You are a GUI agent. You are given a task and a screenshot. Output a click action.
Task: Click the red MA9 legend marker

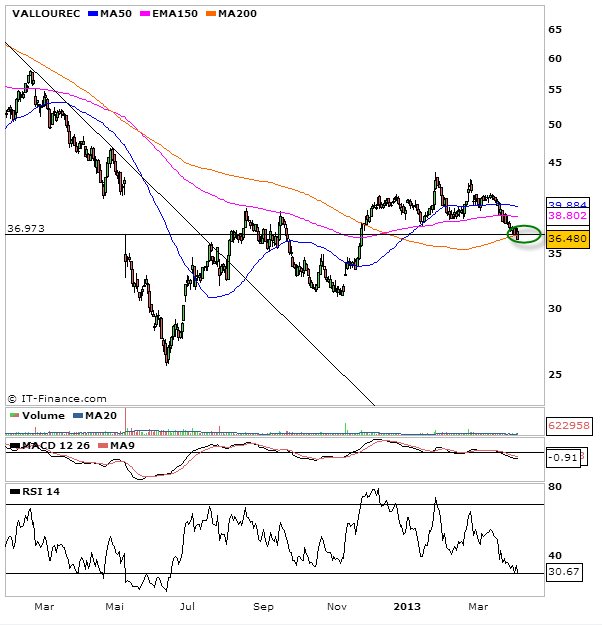[103, 444]
